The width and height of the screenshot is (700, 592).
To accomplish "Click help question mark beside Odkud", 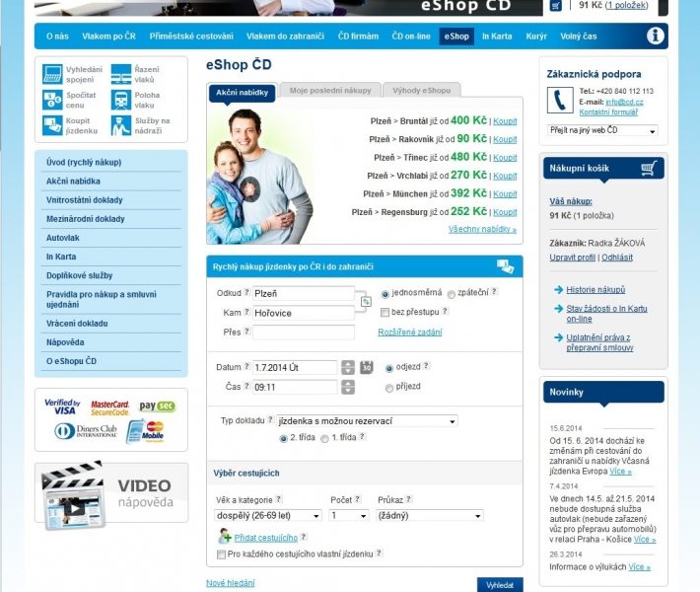I will tap(246, 292).
